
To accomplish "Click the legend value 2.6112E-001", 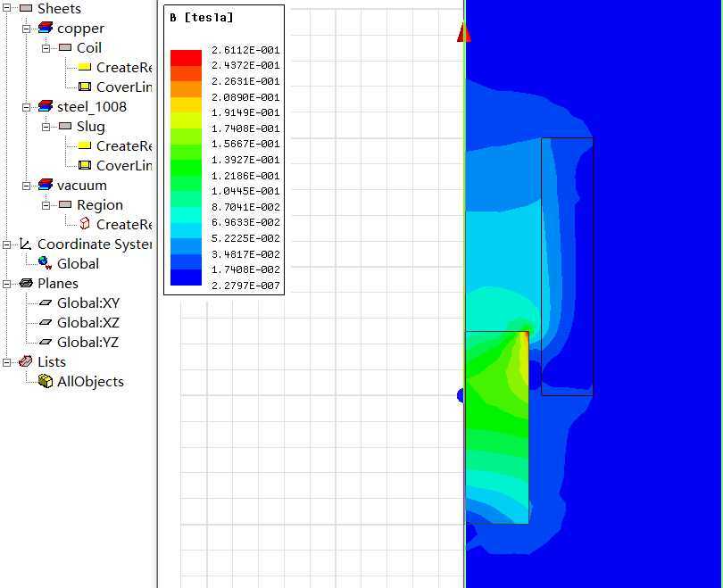I will point(245,50).
